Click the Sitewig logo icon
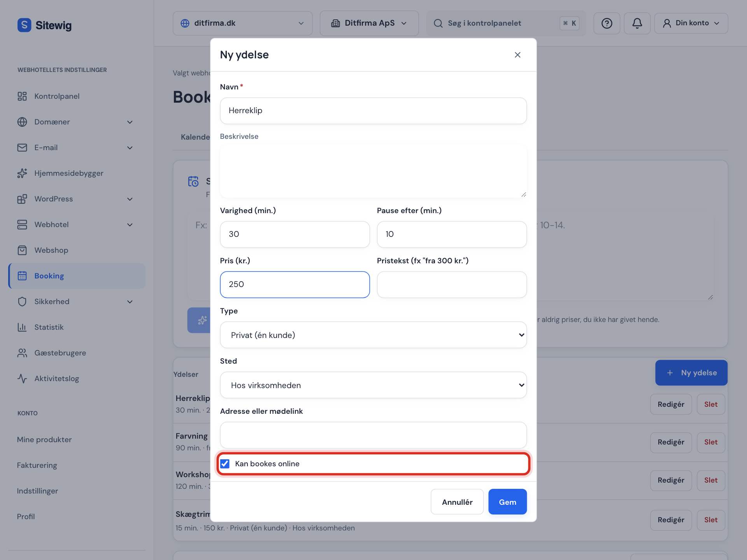 (24, 25)
